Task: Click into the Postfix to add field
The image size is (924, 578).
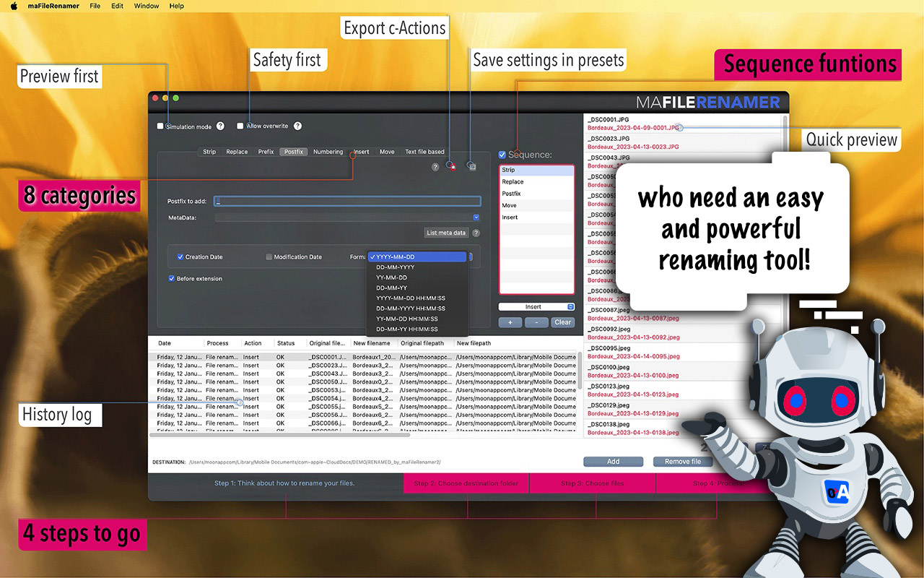Action: (348, 202)
